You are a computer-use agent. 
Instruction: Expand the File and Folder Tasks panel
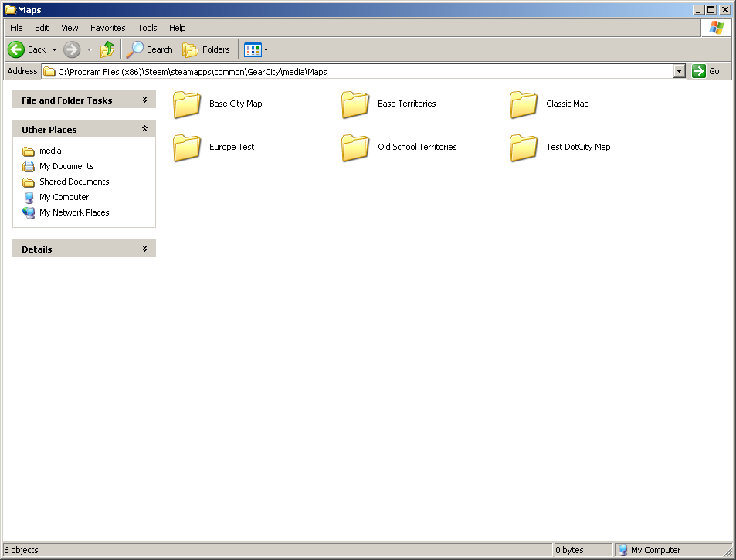pyautogui.click(x=144, y=100)
